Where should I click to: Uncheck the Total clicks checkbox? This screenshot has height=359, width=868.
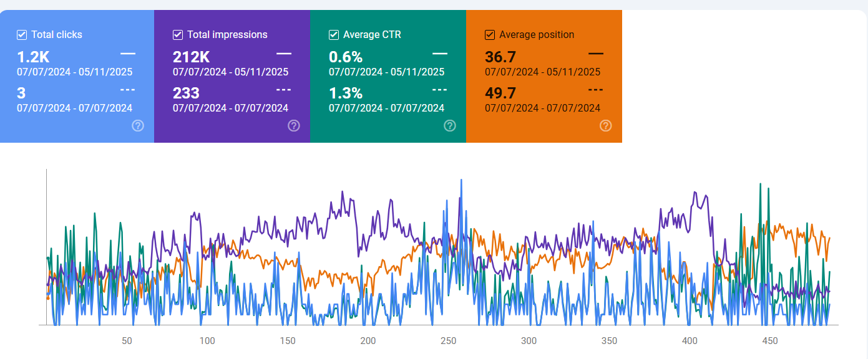22,34
